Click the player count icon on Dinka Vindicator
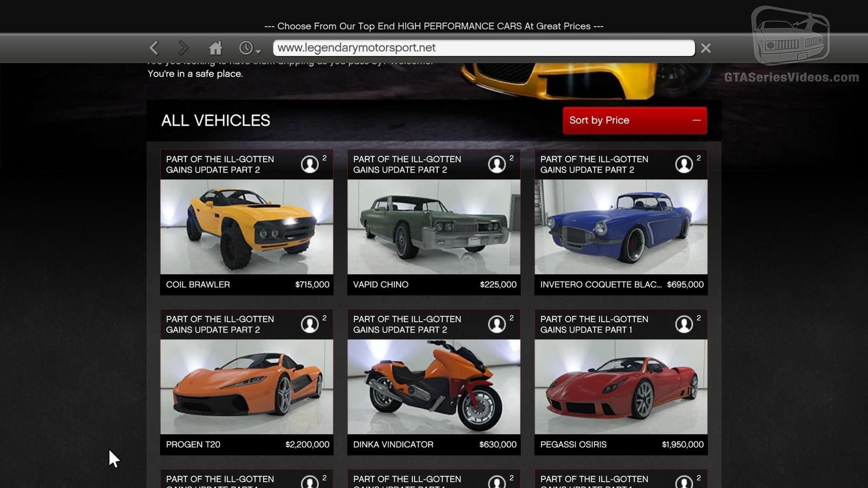Viewport: 868px width, 488px height. pyautogui.click(x=497, y=324)
